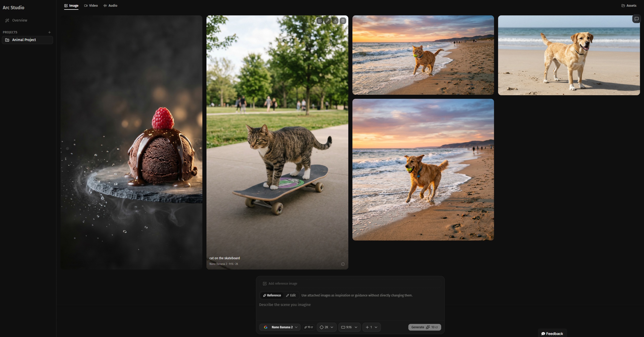
Task: Switch to the Audio tab
Action: (110, 6)
